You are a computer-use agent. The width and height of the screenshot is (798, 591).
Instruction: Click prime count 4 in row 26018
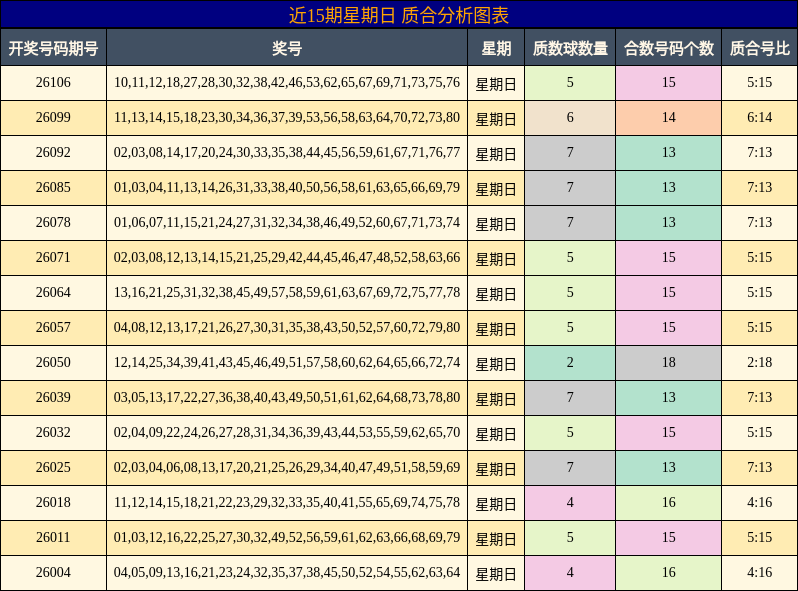point(570,502)
